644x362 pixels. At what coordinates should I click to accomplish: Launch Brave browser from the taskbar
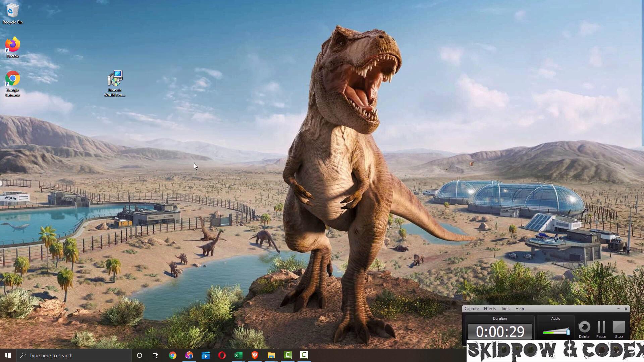255,355
